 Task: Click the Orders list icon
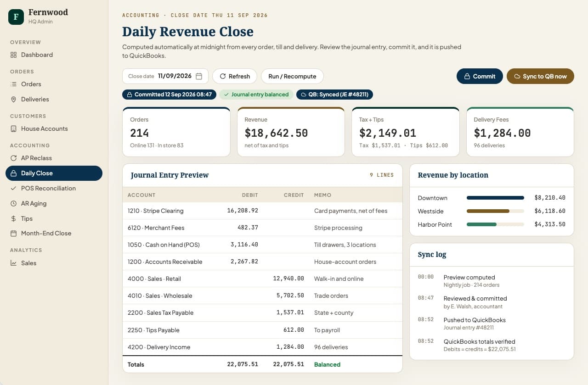13,84
